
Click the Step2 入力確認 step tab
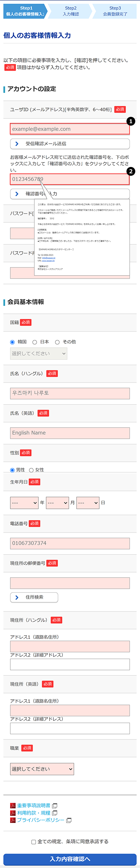tap(71, 11)
